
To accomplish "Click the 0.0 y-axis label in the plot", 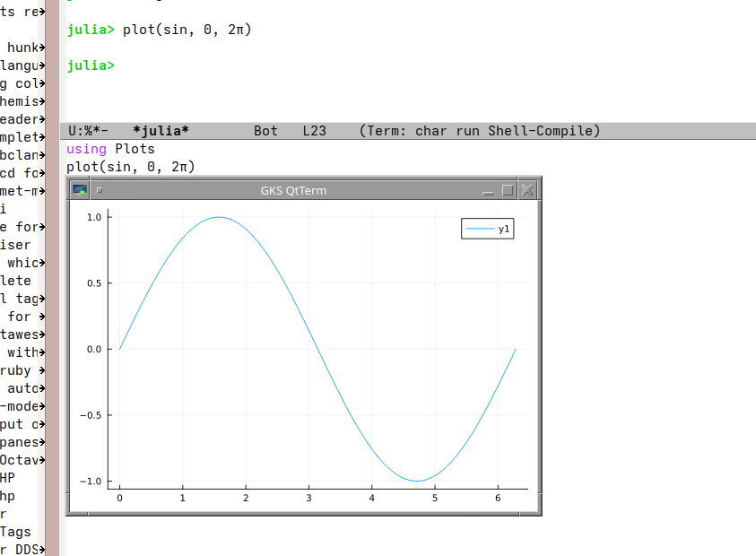I will coord(94,349).
